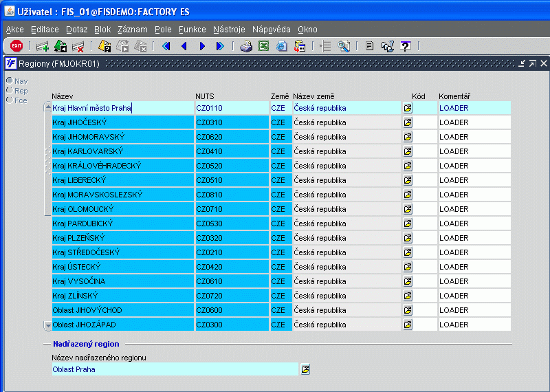This screenshot has width=550, height=392.
Task: Jump to the last record arrow
Action: [220, 46]
